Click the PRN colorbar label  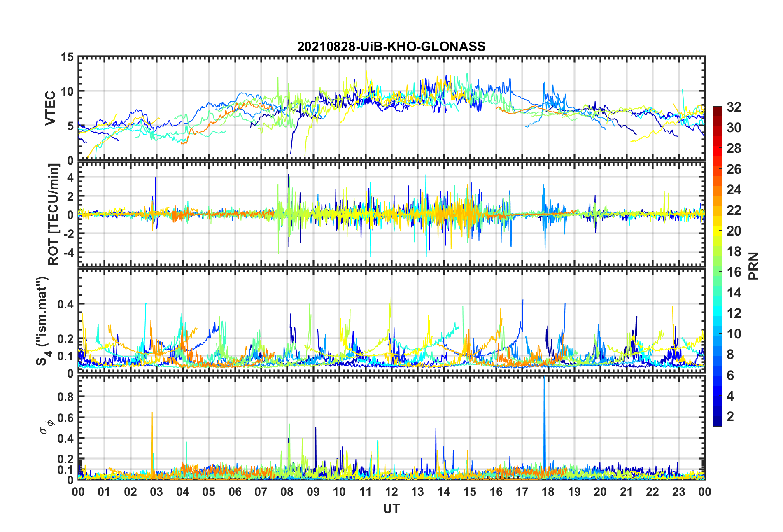(753, 266)
